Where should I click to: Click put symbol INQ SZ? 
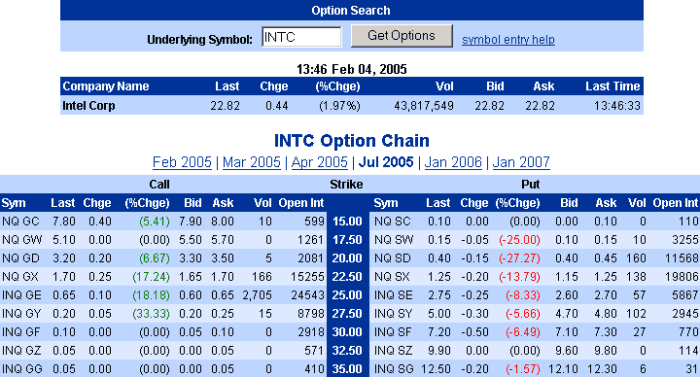point(393,351)
